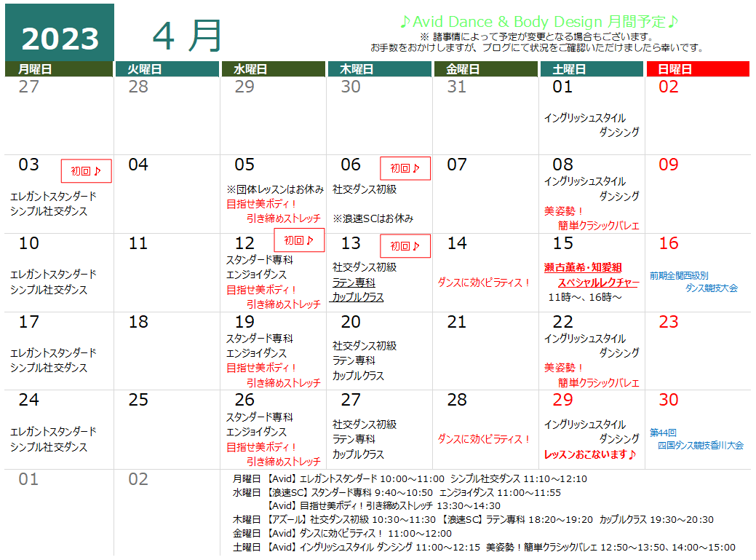Click the カップルクラス underlined text on April 13
The image size is (756, 560).
(357, 298)
